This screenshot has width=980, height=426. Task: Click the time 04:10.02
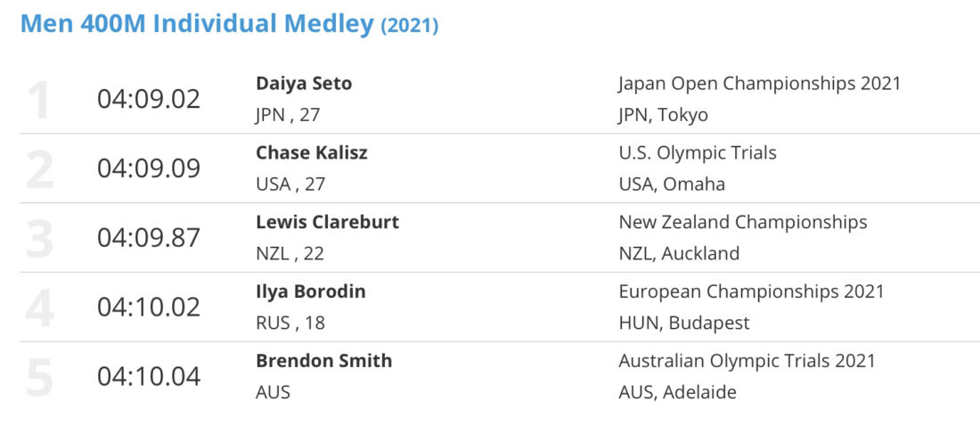[149, 308]
